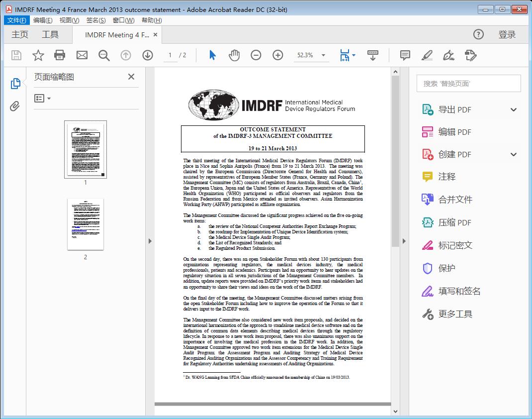This screenshot has width=532, height=419.
Task: Print the current PDF
Action: [60, 55]
